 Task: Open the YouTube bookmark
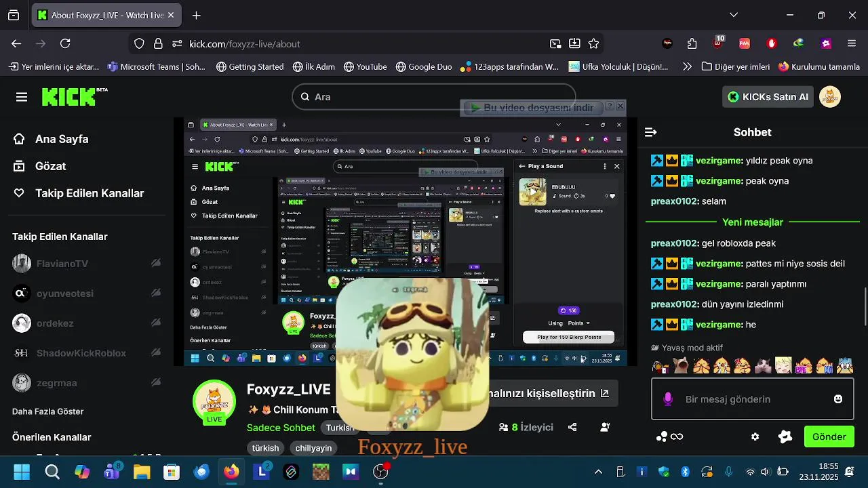point(365,66)
